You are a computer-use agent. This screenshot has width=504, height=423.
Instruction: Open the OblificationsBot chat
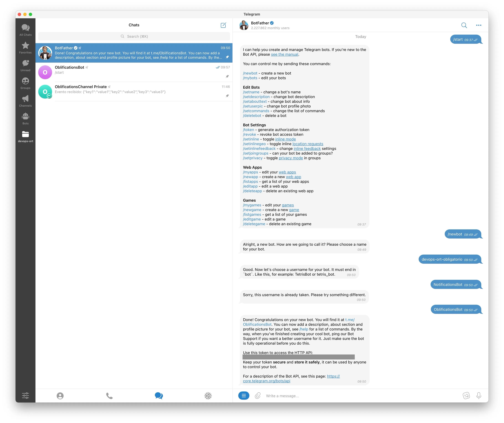click(x=134, y=72)
